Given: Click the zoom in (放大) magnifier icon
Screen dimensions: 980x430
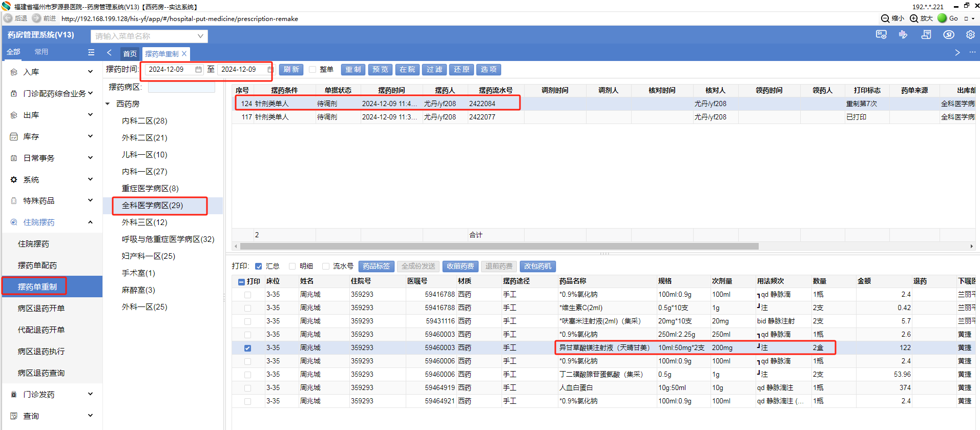Looking at the screenshot, I should [x=914, y=18].
